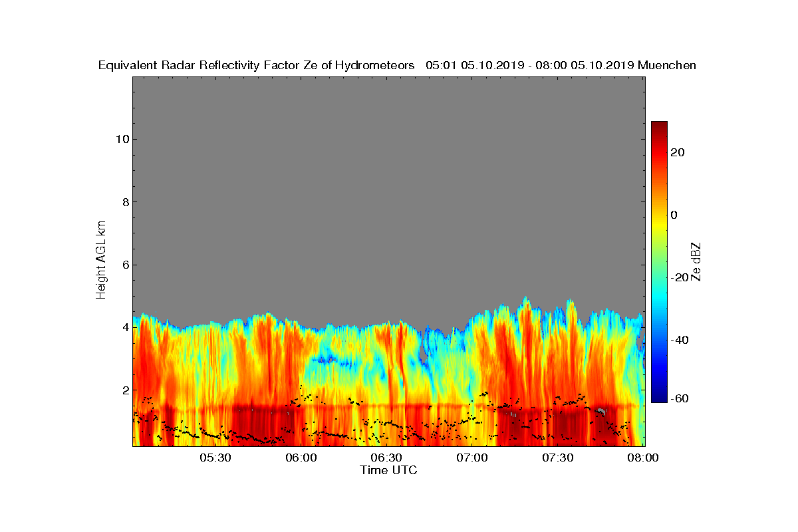Viewport: 798px width, 532px height.
Task: Click the colorbar tick label -20
Action: (679, 277)
